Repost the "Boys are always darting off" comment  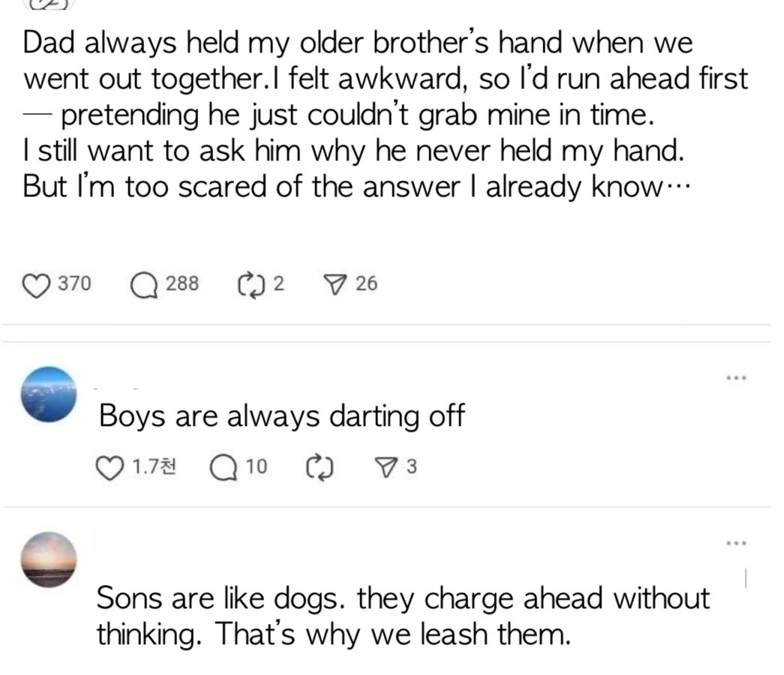click(x=320, y=467)
